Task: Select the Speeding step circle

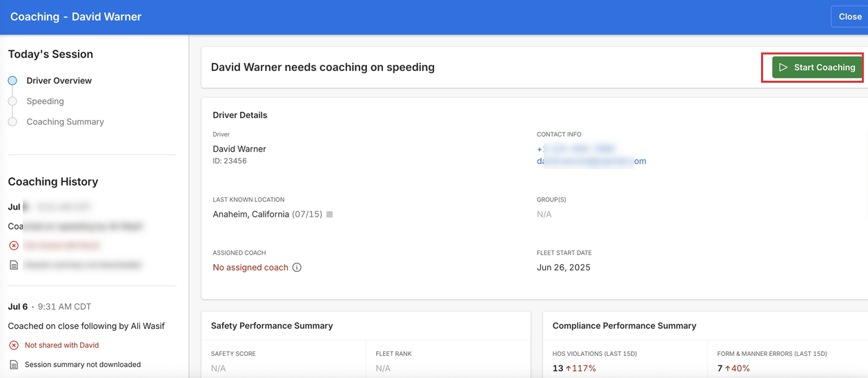Action: 12,101
